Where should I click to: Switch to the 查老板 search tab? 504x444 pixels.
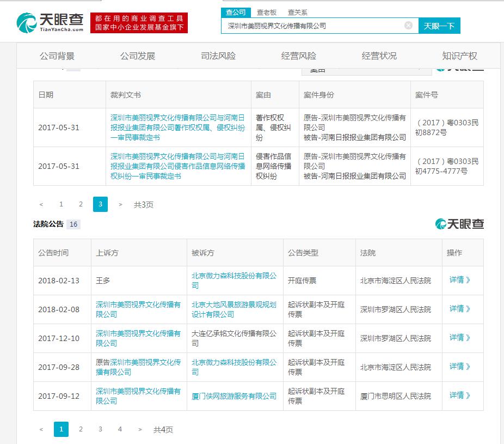[267, 12]
